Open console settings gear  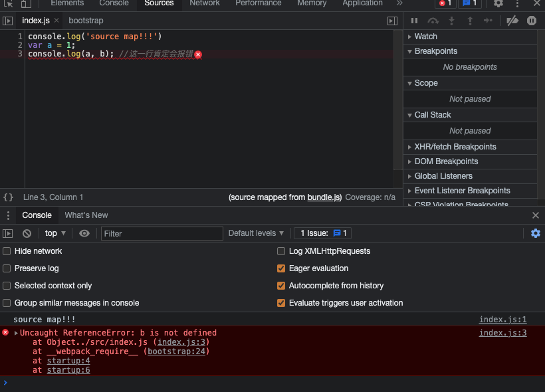[536, 233]
